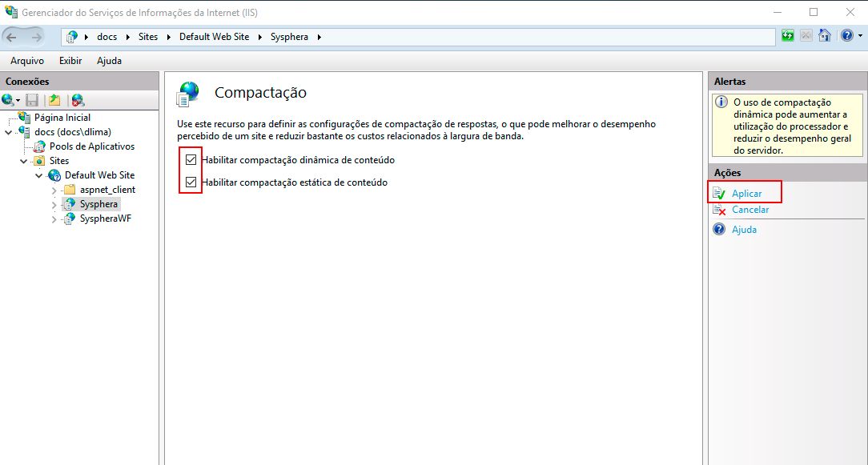
Task: Expand the aspnet_client folder node
Action: coord(54,190)
